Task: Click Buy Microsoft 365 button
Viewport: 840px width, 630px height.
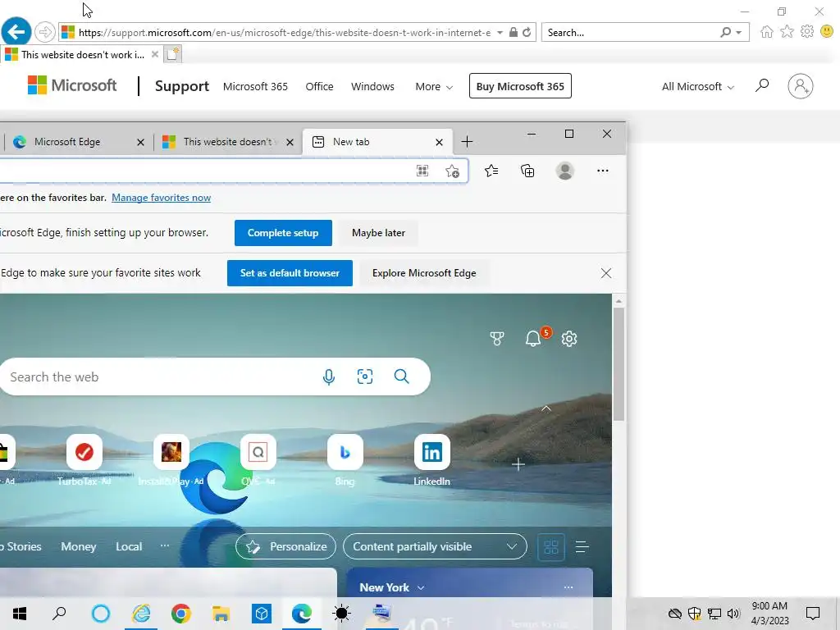Action: (x=519, y=86)
